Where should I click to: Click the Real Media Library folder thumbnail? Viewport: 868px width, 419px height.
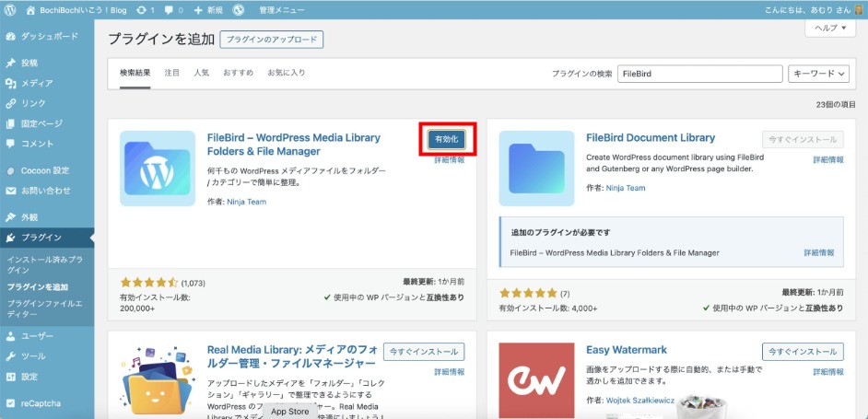pos(158,381)
